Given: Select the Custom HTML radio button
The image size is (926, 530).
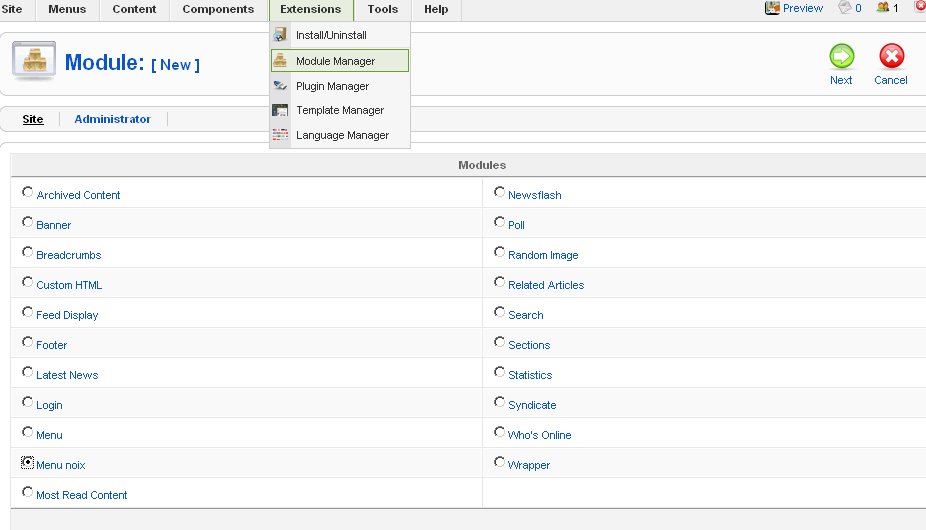Looking at the screenshot, I should pyautogui.click(x=28, y=282).
